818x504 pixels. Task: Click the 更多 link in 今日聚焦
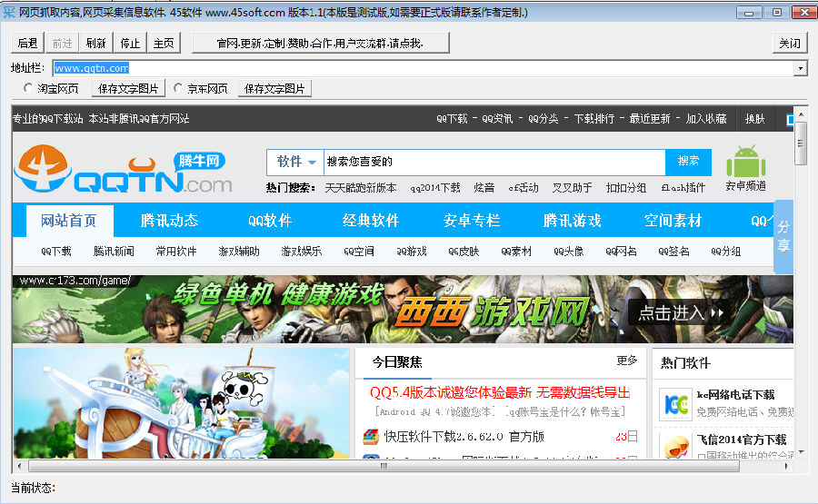pyautogui.click(x=627, y=361)
